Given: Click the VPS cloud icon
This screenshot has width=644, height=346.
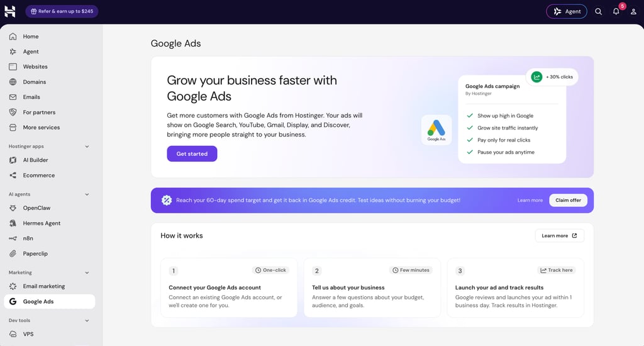Looking at the screenshot, I should tap(13, 334).
